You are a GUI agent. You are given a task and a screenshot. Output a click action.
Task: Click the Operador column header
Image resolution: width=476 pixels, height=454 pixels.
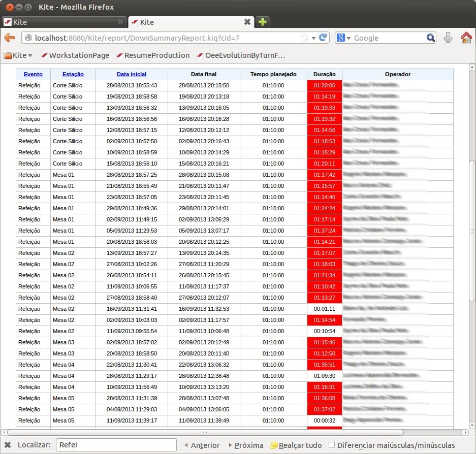[398, 74]
